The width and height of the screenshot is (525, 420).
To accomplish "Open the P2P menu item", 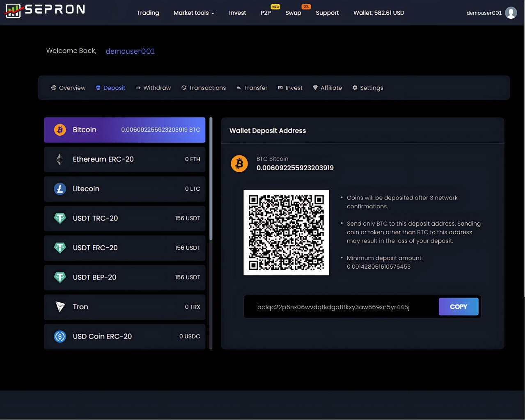I will point(266,13).
